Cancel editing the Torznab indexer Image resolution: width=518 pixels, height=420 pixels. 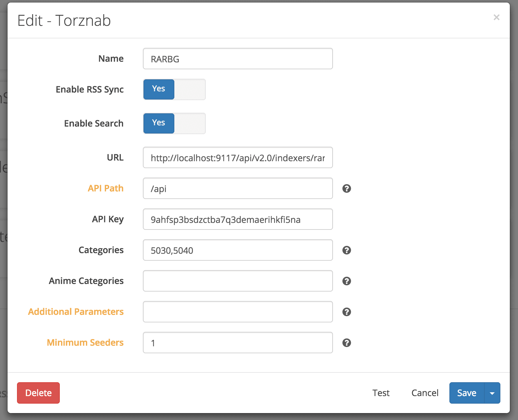tap(425, 393)
